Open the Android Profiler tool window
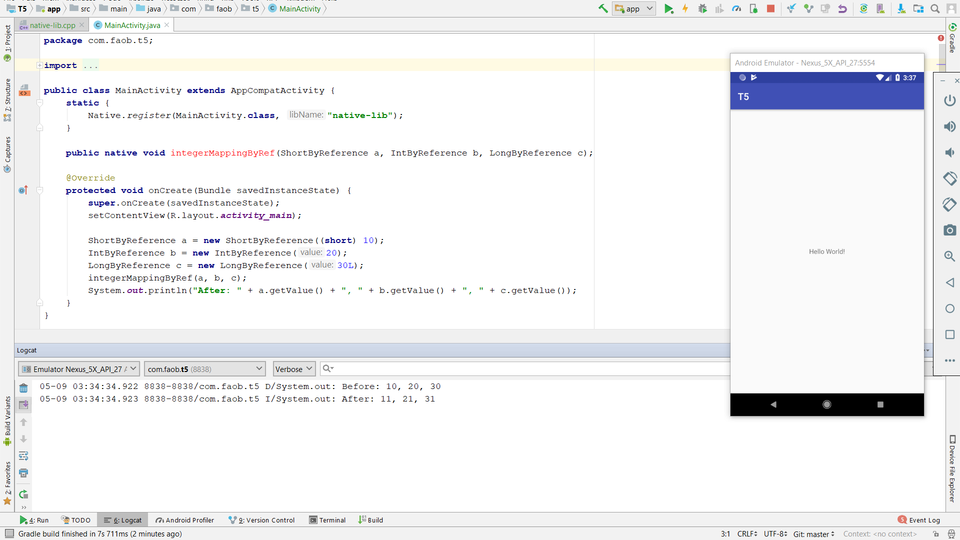 [185, 520]
